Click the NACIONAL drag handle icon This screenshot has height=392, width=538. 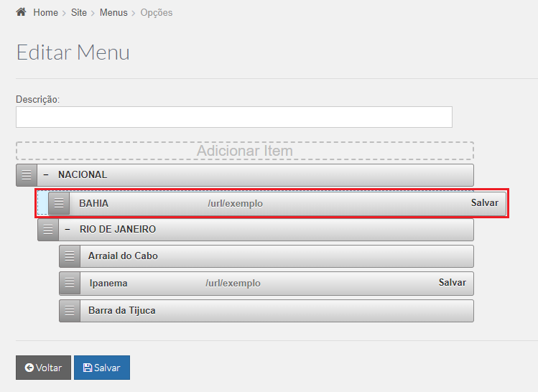click(x=27, y=175)
